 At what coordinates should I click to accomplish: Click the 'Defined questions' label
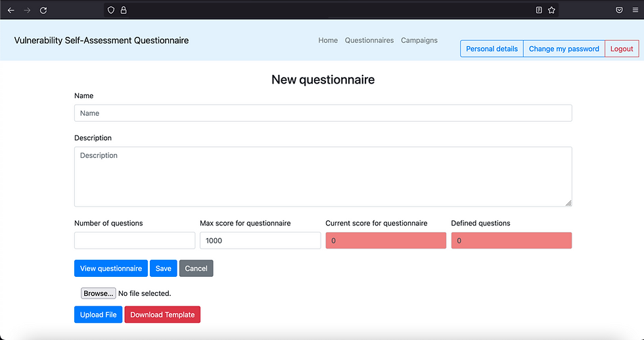pyautogui.click(x=480, y=223)
